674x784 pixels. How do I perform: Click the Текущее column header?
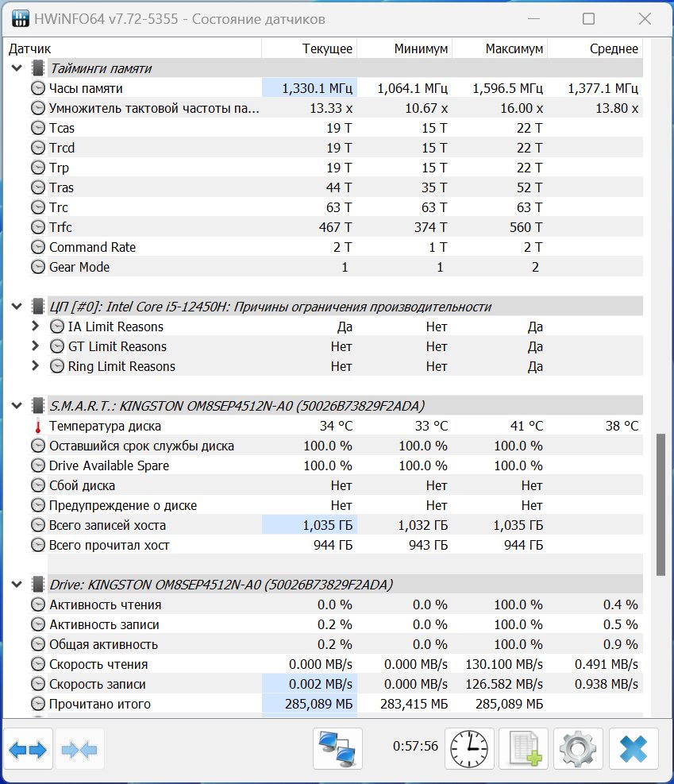tap(310, 48)
